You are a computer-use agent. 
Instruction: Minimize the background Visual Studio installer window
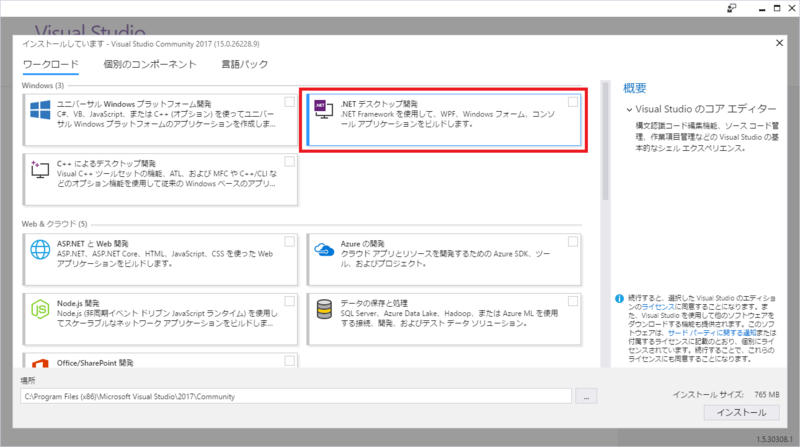[x=762, y=8]
